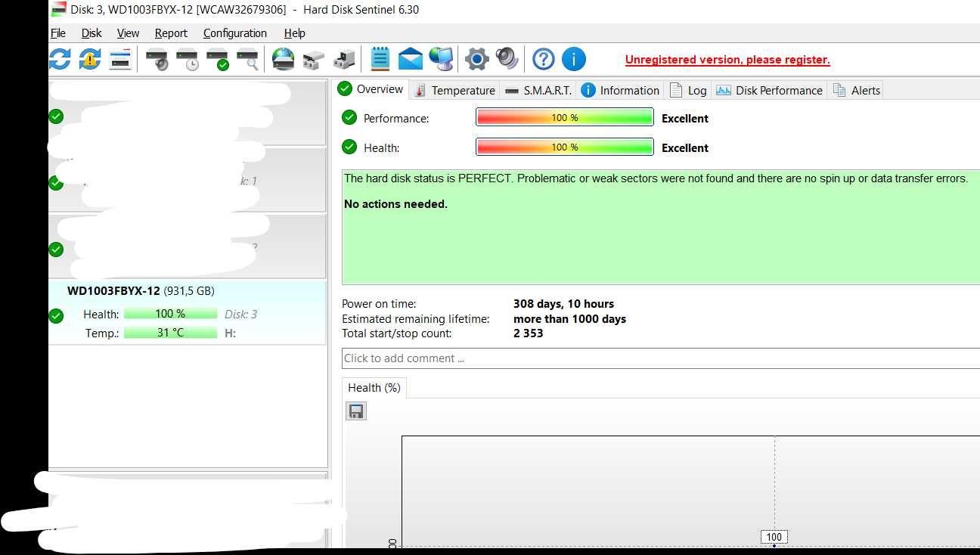Click the disk with speaker test icon
Viewport: 980px width, 555px height.
pyautogui.click(x=158, y=59)
